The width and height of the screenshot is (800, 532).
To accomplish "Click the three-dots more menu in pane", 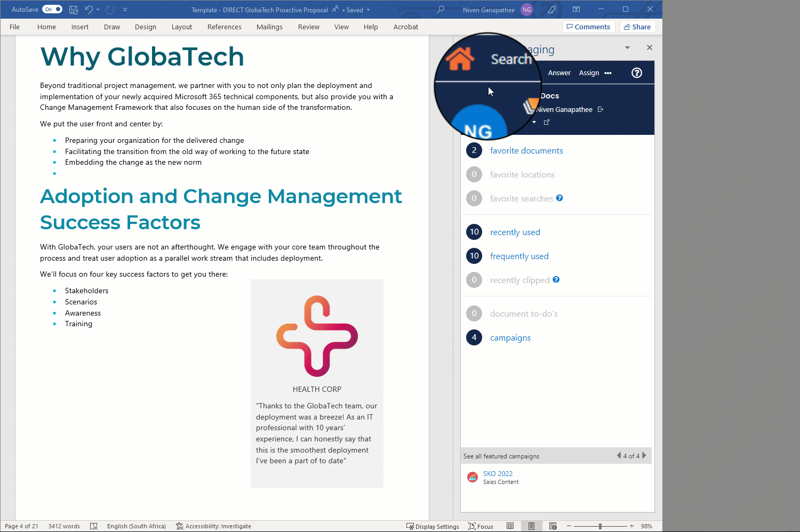I will pos(608,73).
